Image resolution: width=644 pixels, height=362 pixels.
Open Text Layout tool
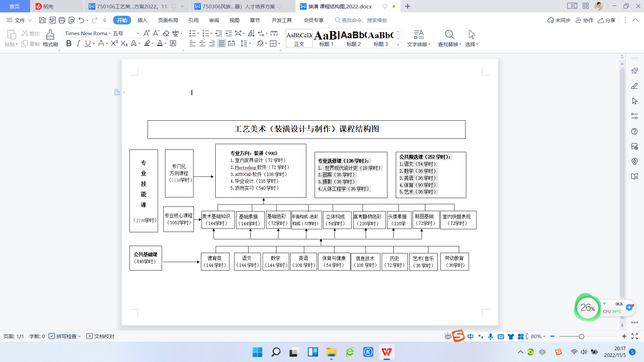(x=419, y=38)
